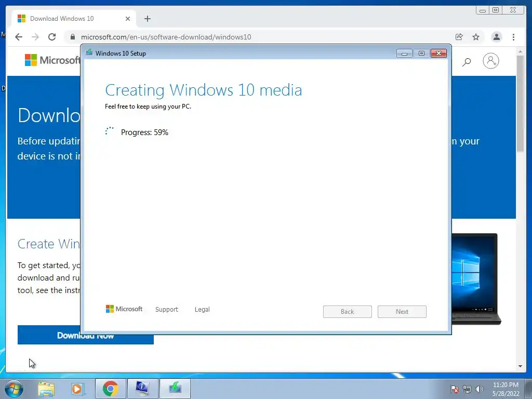
Task: Open the Legal link in Setup
Action: coord(202,310)
